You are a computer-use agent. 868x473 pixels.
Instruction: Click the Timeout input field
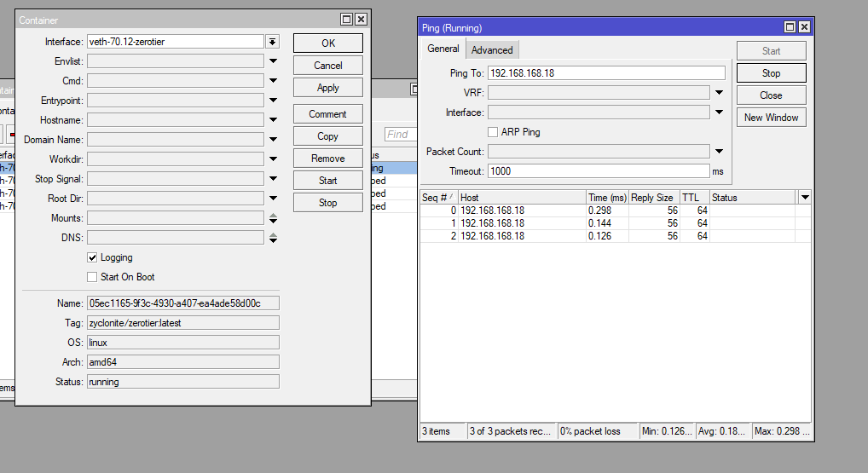coord(599,171)
